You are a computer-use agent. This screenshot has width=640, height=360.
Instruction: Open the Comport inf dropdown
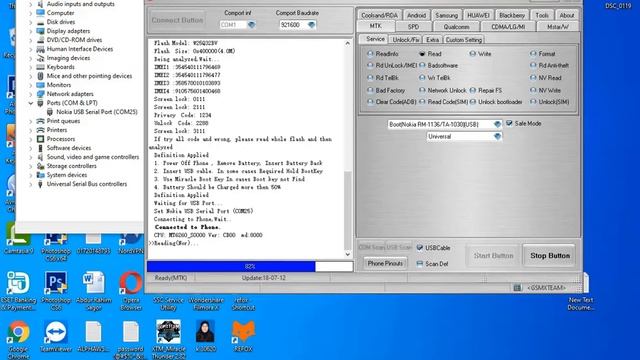click(251, 25)
